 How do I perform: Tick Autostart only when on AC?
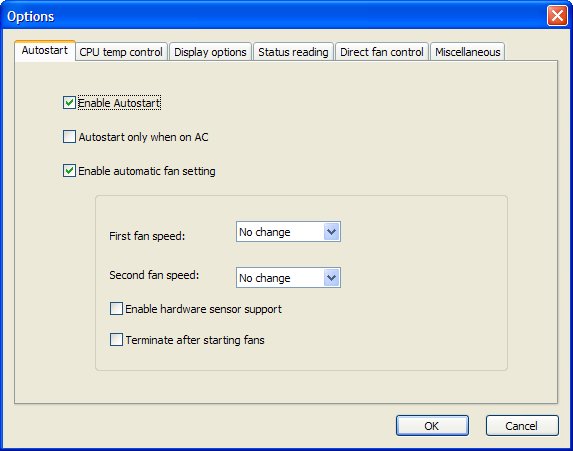click(x=69, y=137)
